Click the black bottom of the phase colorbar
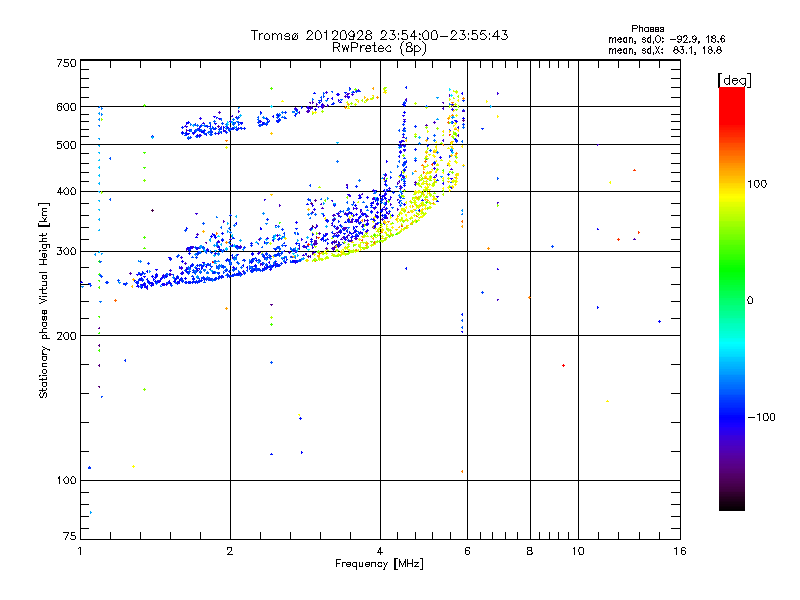The width and height of the screenshot is (800, 600). (x=732, y=504)
